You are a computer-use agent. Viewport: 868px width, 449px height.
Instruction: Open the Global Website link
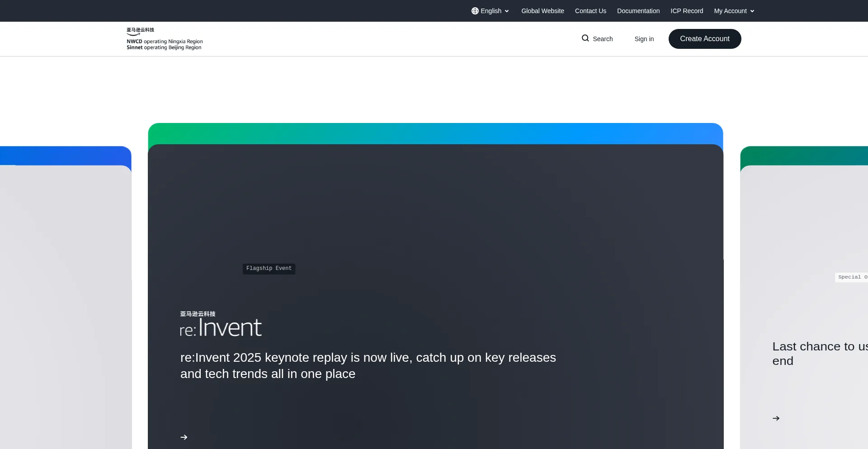coord(542,11)
